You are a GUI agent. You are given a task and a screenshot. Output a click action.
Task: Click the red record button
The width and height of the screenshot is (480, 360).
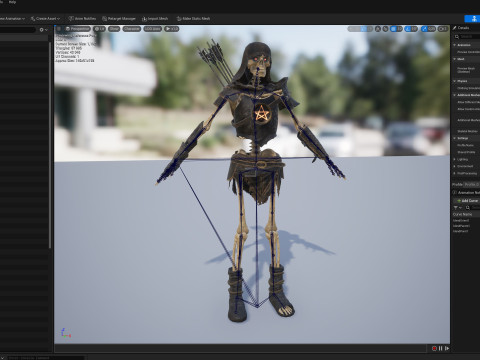[434, 348]
